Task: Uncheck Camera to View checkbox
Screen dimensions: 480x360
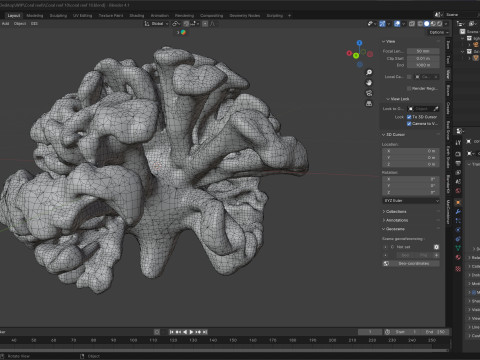Action: tap(409, 124)
